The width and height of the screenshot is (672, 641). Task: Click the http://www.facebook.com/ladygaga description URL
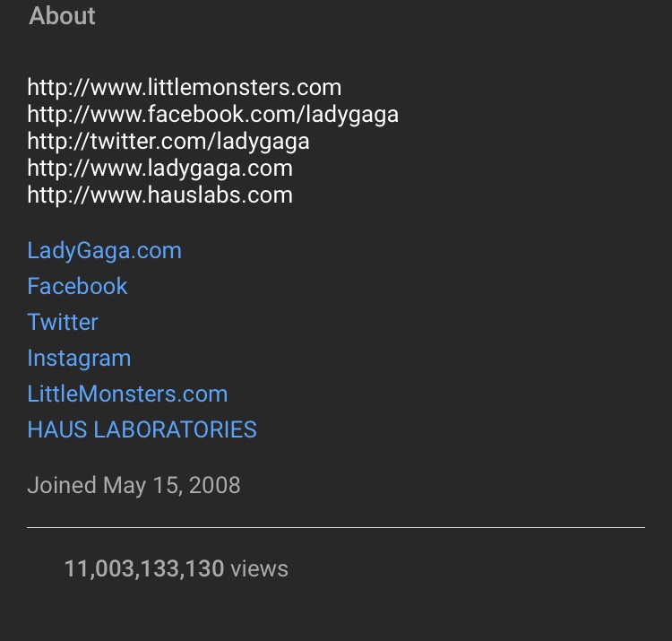(x=213, y=115)
